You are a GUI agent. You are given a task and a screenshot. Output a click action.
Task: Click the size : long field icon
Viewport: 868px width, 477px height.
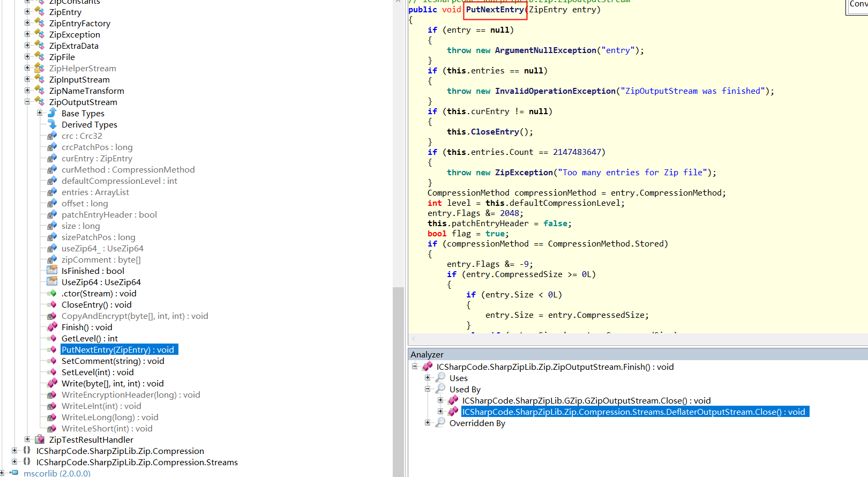(52, 226)
